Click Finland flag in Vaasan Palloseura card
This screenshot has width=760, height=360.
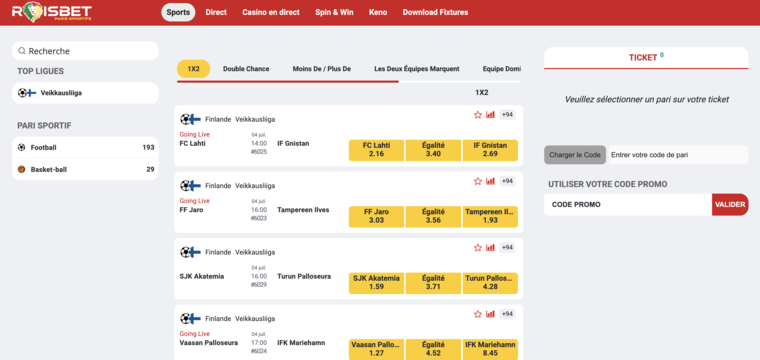[194, 318]
